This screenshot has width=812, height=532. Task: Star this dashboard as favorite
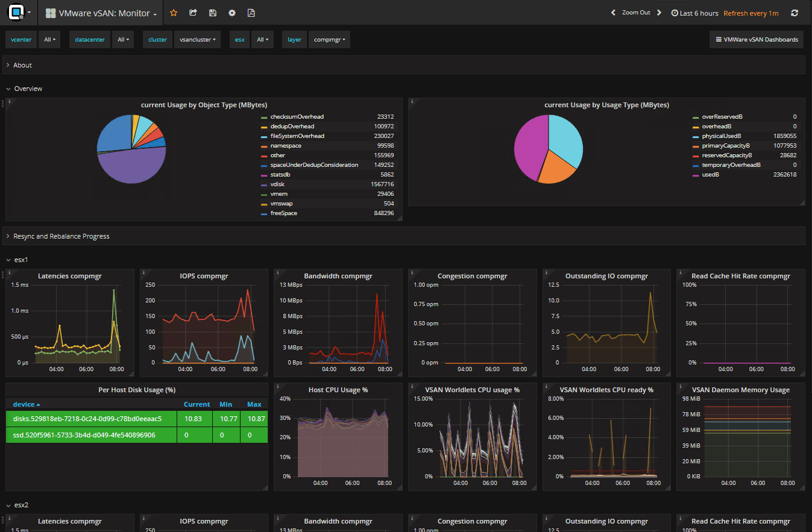[174, 12]
